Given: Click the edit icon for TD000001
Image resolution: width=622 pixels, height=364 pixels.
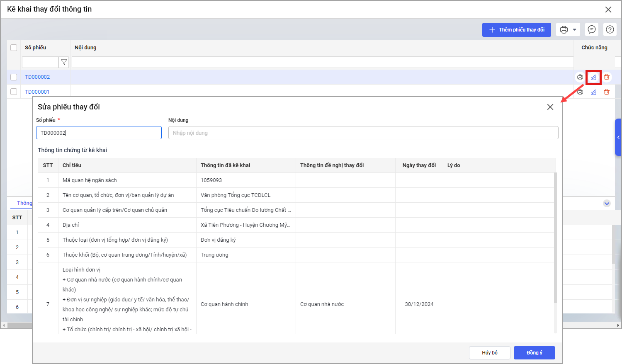Looking at the screenshot, I should coord(593,92).
